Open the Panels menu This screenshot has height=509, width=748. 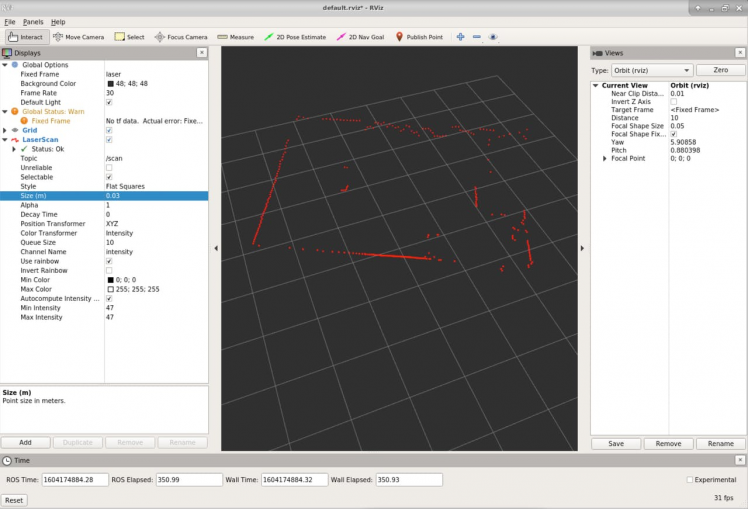pos(33,21)
